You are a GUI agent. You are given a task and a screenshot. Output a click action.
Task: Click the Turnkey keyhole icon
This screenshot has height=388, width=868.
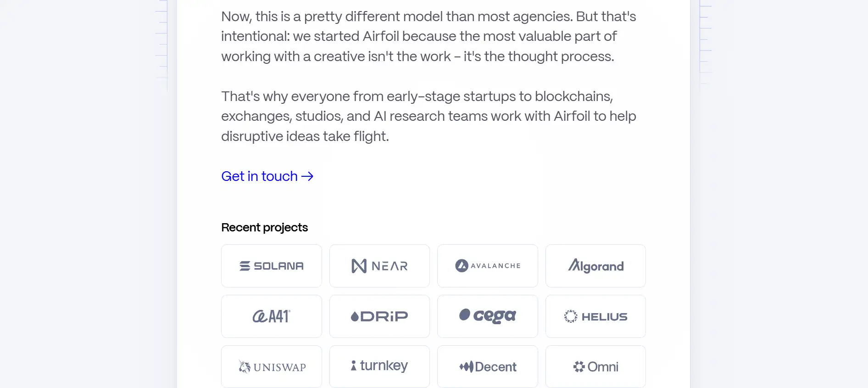(353, 366)
